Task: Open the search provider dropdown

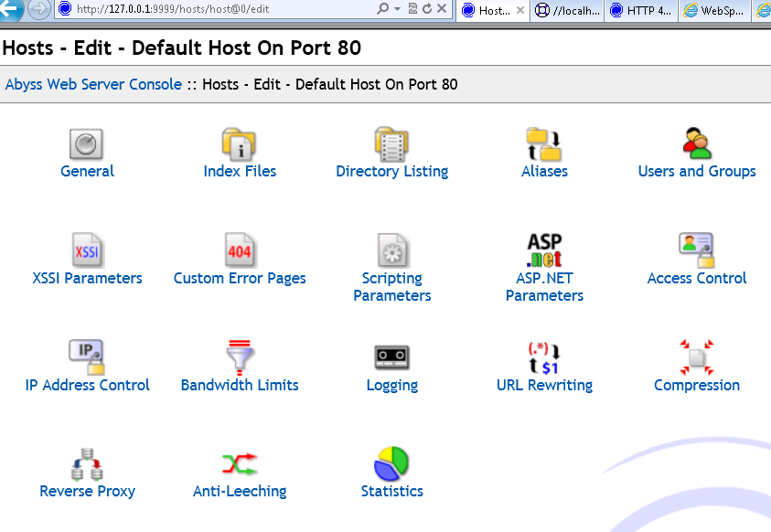Action: pos(385,10)
